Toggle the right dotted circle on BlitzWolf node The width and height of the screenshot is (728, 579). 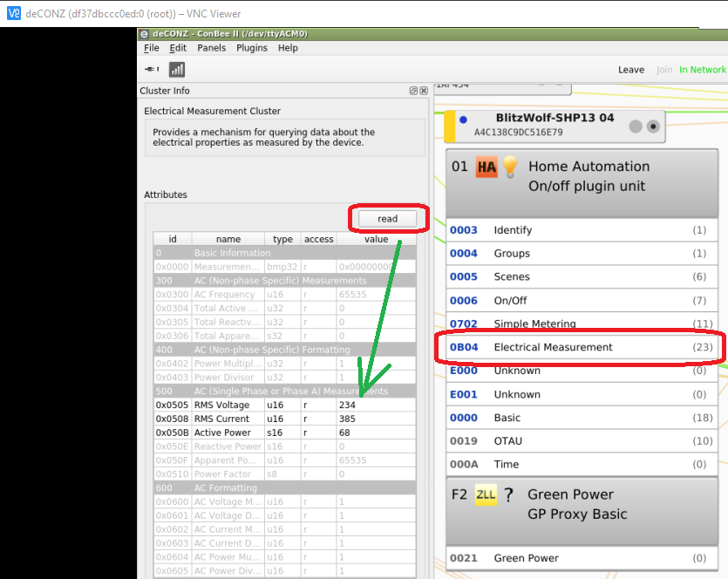pos(653,126)
